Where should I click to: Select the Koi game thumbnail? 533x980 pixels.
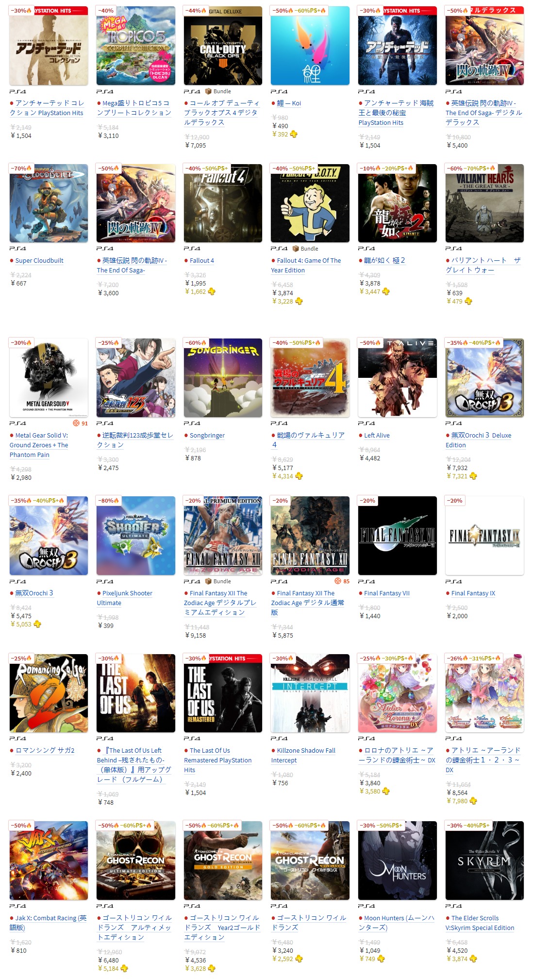tap(310, 46)
